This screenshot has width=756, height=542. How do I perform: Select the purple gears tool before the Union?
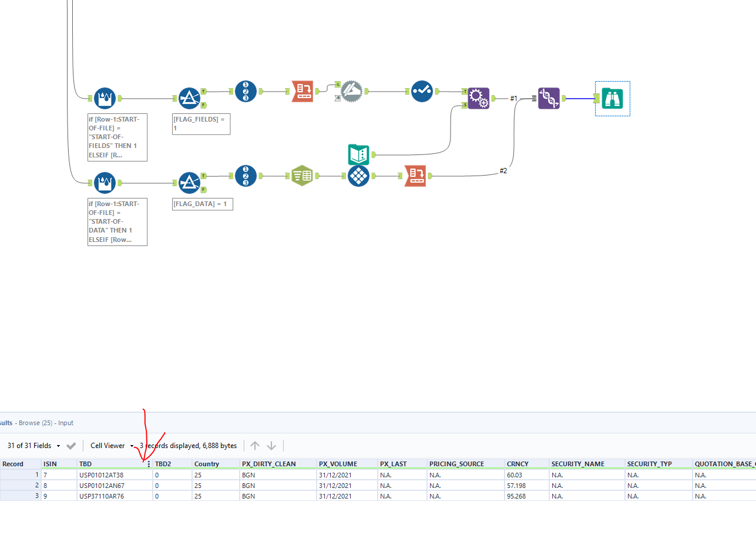479,98
